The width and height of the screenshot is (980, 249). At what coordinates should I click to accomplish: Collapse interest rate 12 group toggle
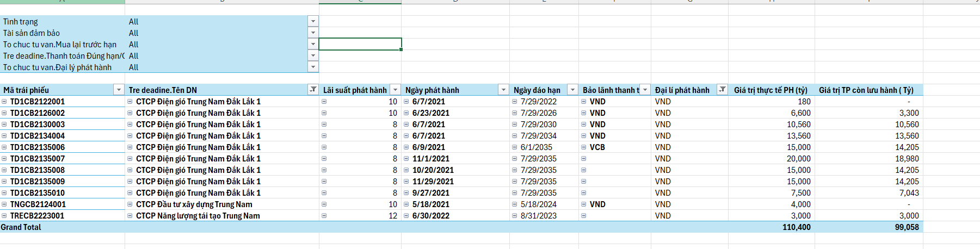pyautogui.click(x=324, y=216)
